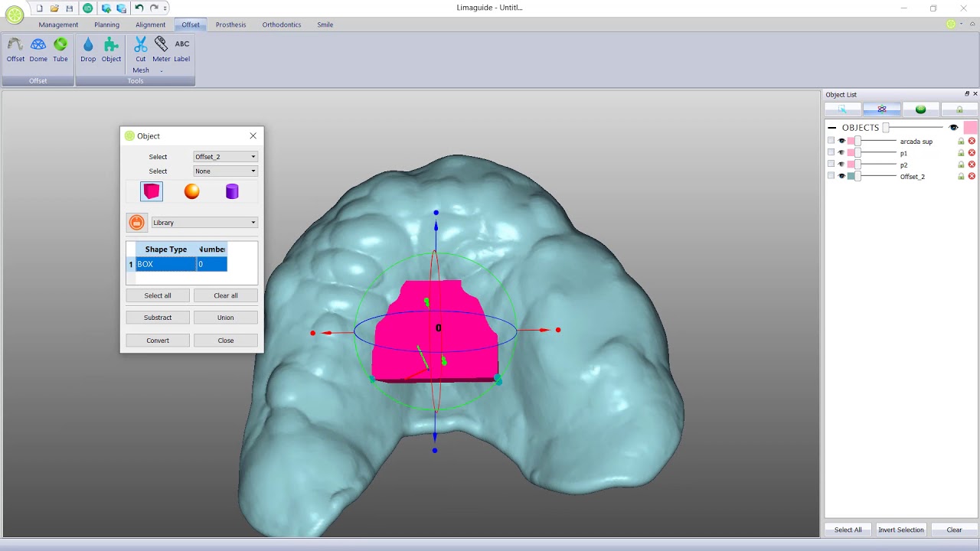Select the Meter measuring tool
The image size is (980, 551).
point(162,50)
